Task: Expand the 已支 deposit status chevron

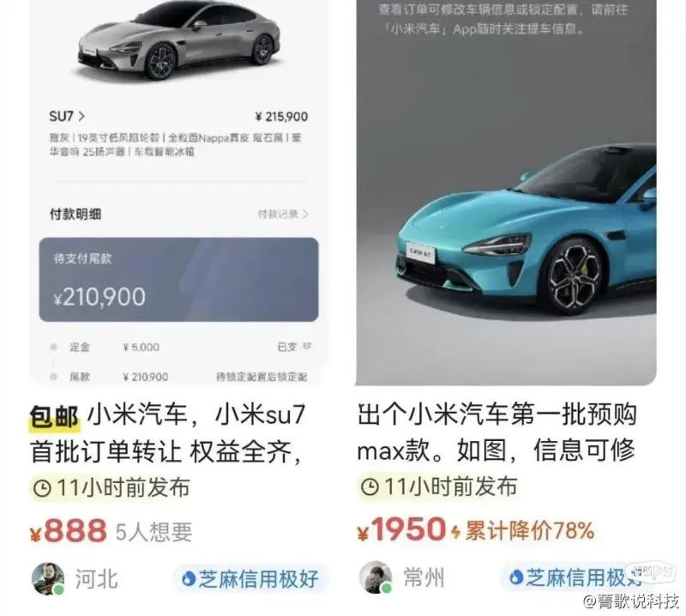Action: coord(307,347)
